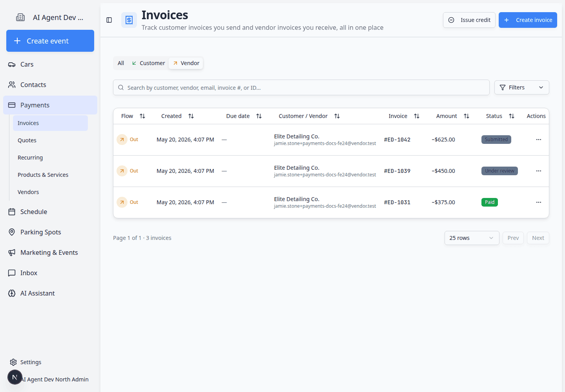Sort by Customer / Vendor column arrows

[x=337, y=116]
